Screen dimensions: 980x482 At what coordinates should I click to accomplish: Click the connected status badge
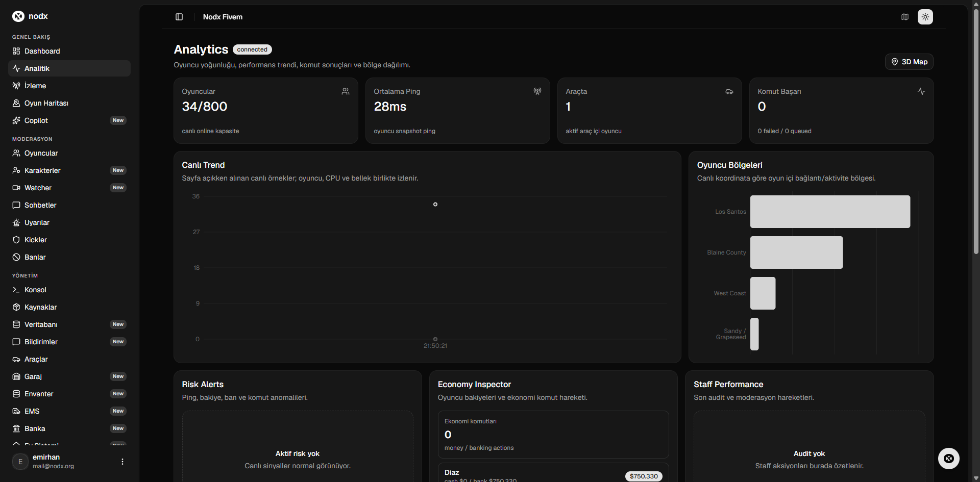coord(252,49)
